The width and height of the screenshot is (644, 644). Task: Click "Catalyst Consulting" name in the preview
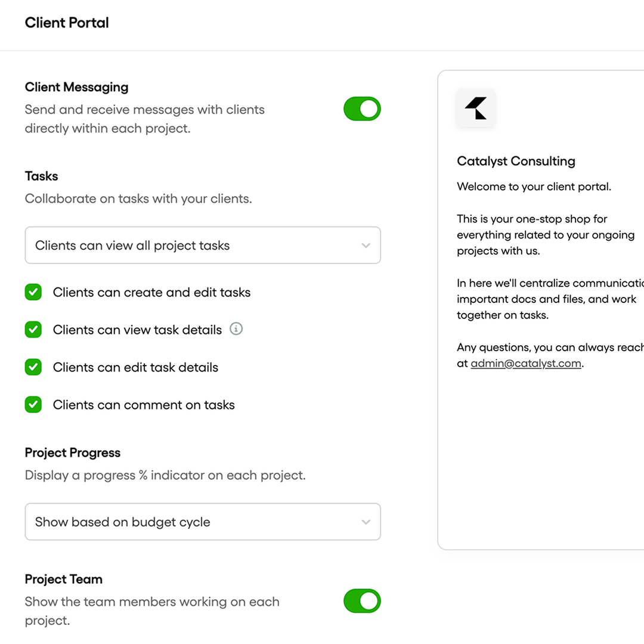[516, 161]
